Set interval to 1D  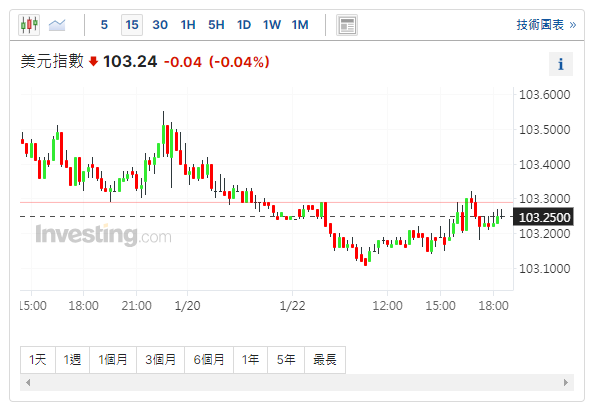pyautogui.click(x=244, y=25)
